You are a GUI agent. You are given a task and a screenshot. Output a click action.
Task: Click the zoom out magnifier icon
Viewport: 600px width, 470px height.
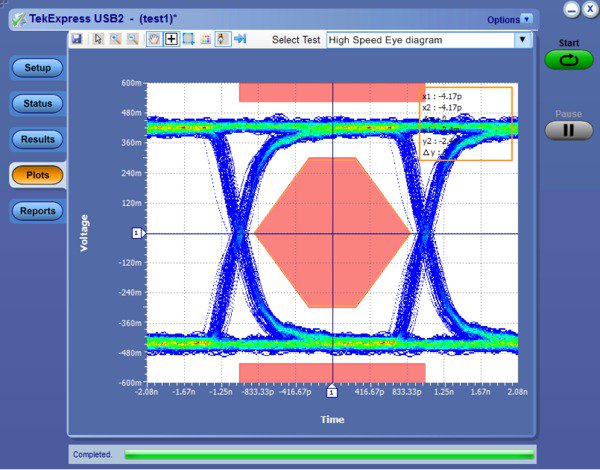[x=132, y=40]
